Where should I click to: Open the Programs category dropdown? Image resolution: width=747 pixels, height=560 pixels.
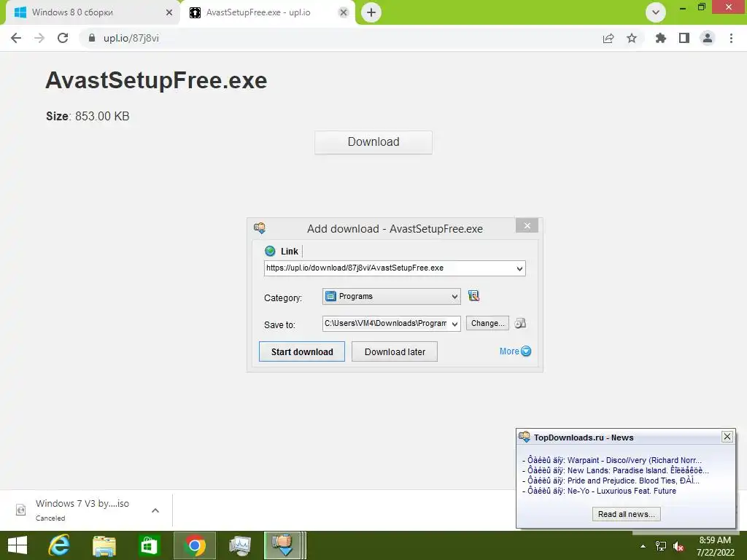click(x=392, y=296)
